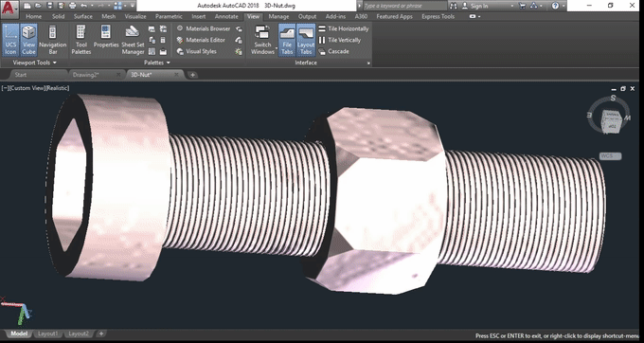Open the WCS coordinate system dropdown
The image size is (644, 343).
click(610, 156)
